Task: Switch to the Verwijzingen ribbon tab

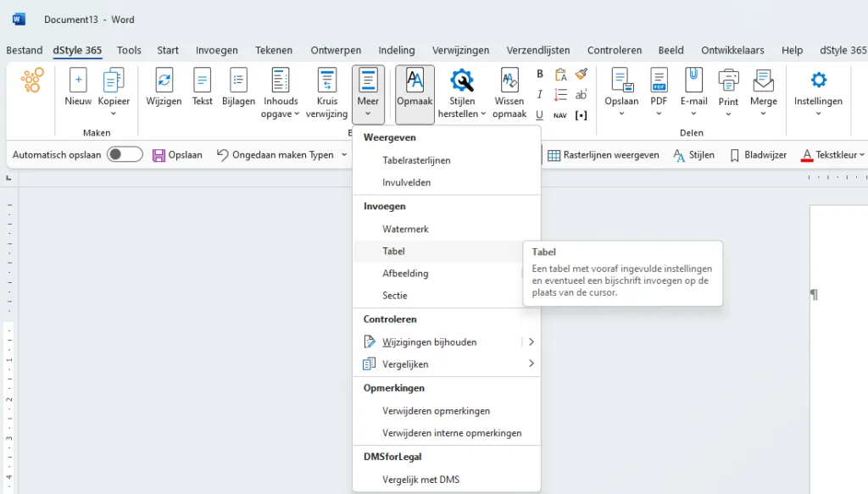Action: 460,50
